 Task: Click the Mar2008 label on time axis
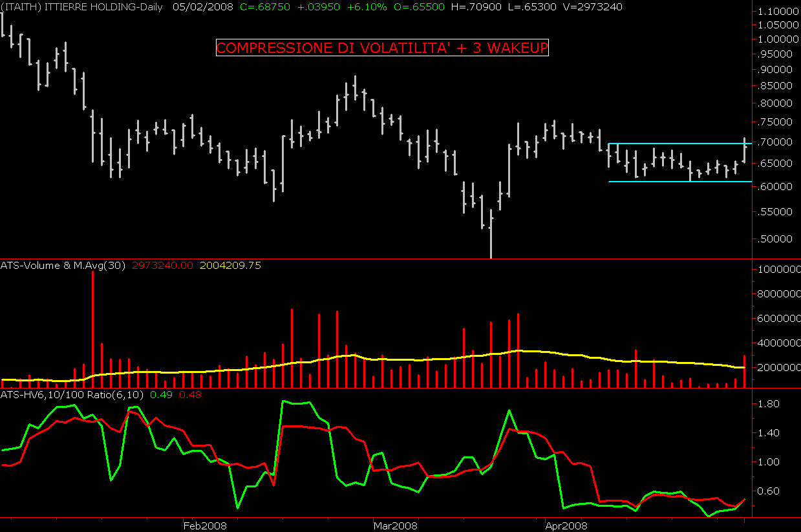coord(395,526)
